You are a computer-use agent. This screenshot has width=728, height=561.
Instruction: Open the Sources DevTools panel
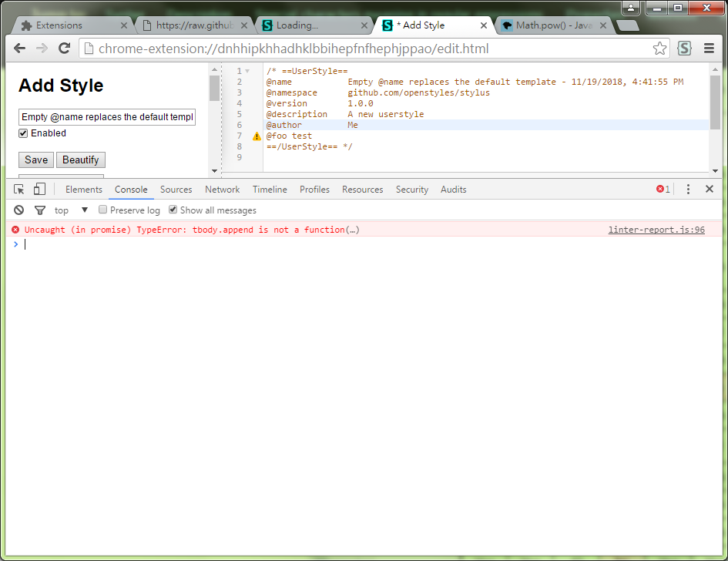click(x=176, y=190)
